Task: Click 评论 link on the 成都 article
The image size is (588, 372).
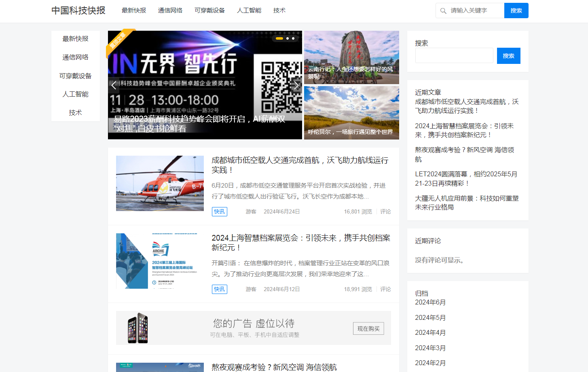Action: (385, 211)
